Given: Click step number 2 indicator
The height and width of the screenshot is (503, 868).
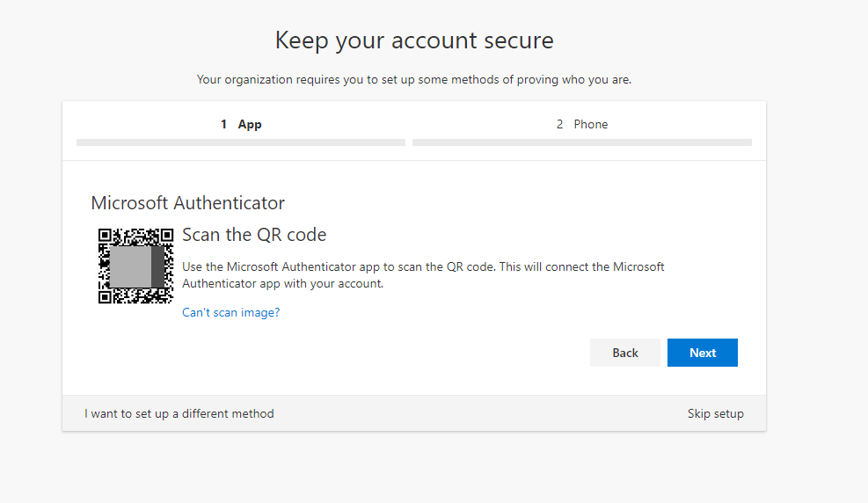Looking at the screenshot, I should (x=559, y=125).
